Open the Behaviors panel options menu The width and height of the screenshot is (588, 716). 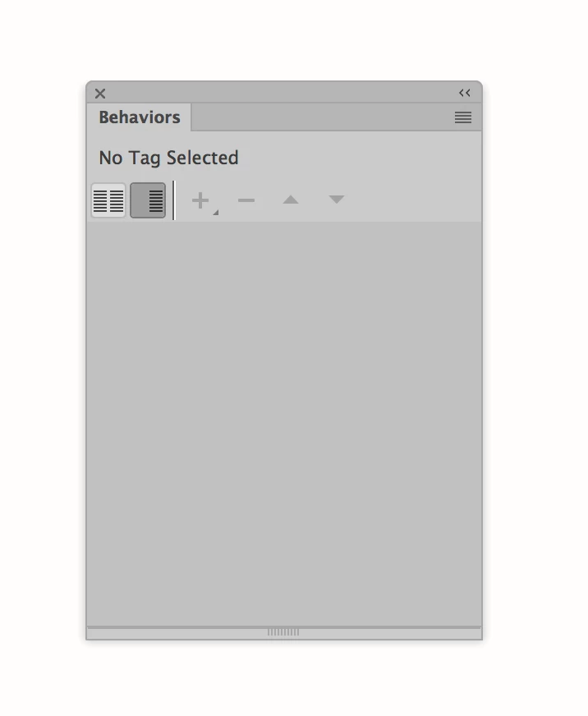click(463, 117)
